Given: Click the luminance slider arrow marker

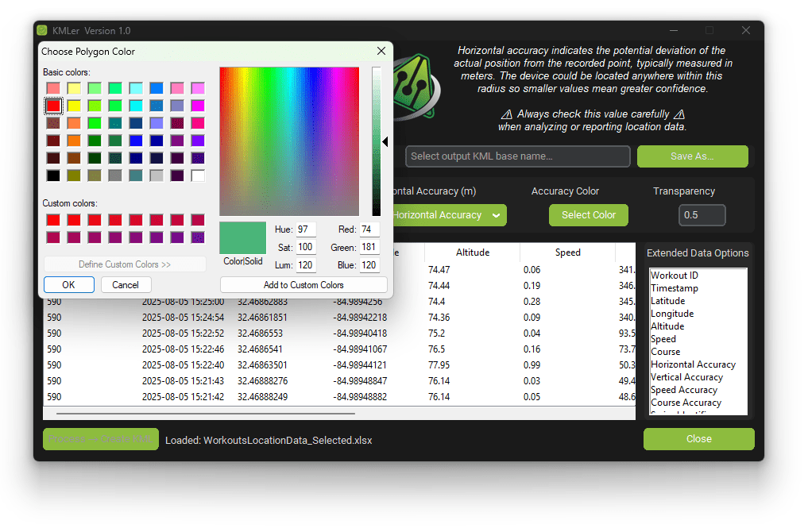Looking at the screenshot, I should pos(385,142).
